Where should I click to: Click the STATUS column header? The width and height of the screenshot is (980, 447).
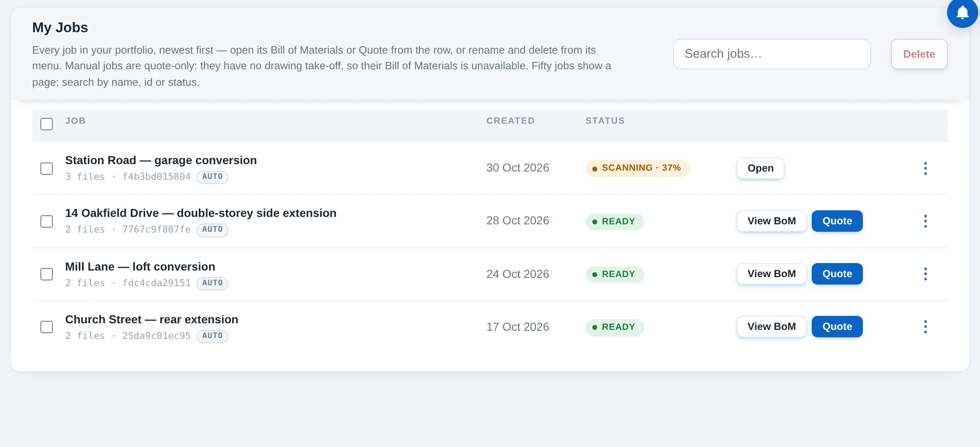(605, 121)
